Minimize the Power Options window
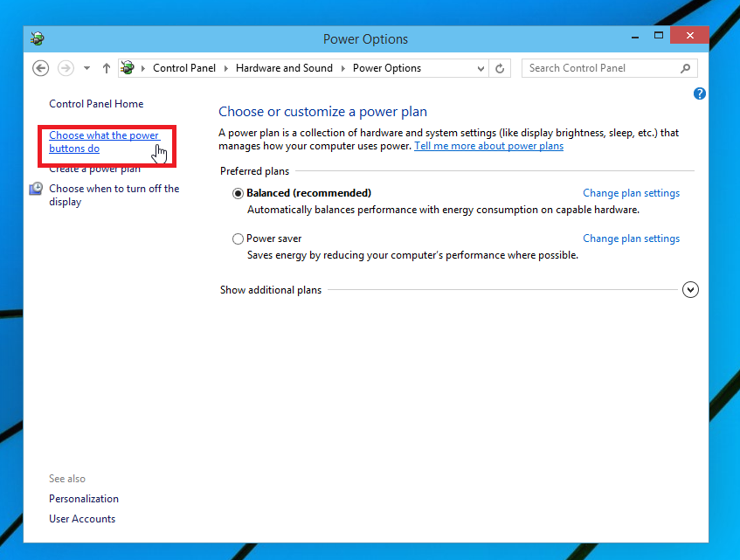This screenshot has width=740, height=560. pos(635,37)
